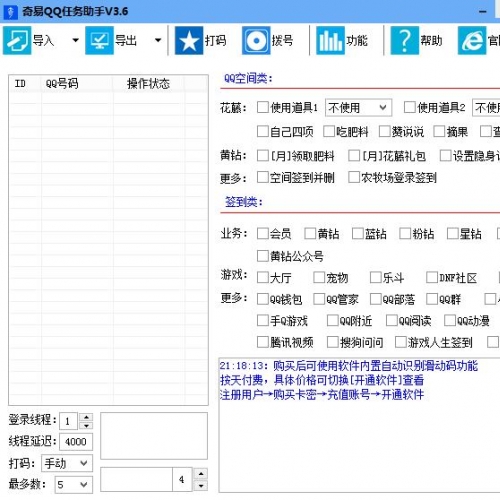Toggle the 乐斗 game checkbox

coord(376,277)
